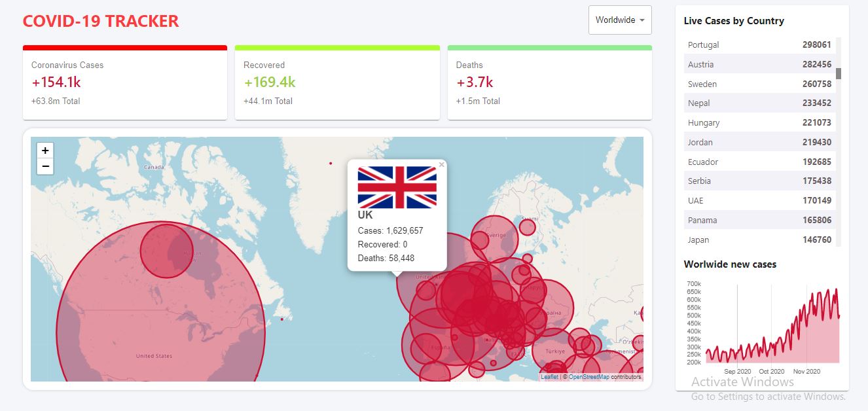Open the Worldwide country dropdown
This screenshot has height=411, width=868.
(x=620, y=20)
